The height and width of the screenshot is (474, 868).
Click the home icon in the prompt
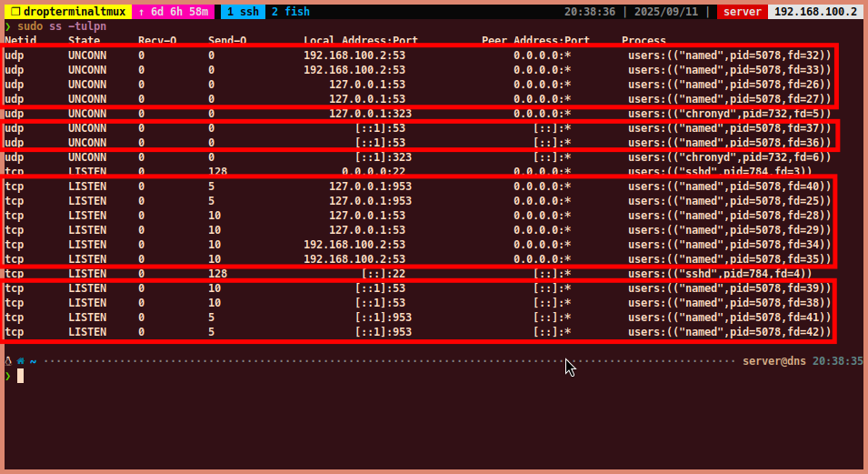tap(20, 361)
